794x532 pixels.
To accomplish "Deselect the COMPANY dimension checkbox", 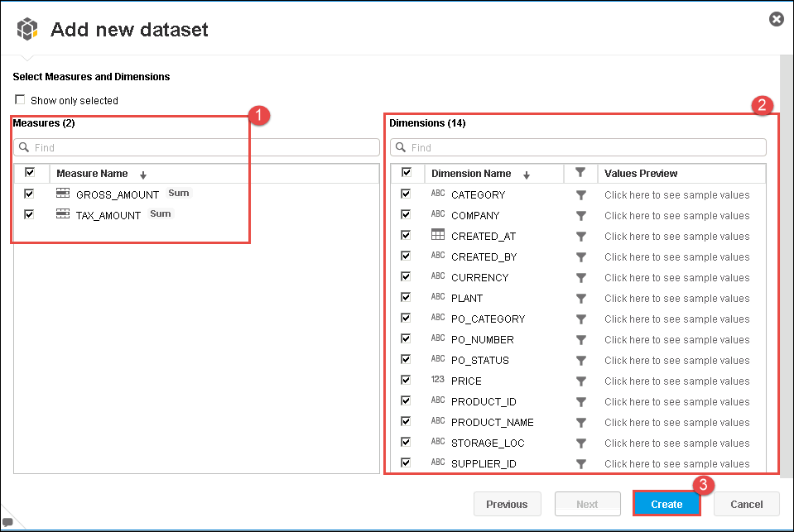I will point(406,215).
